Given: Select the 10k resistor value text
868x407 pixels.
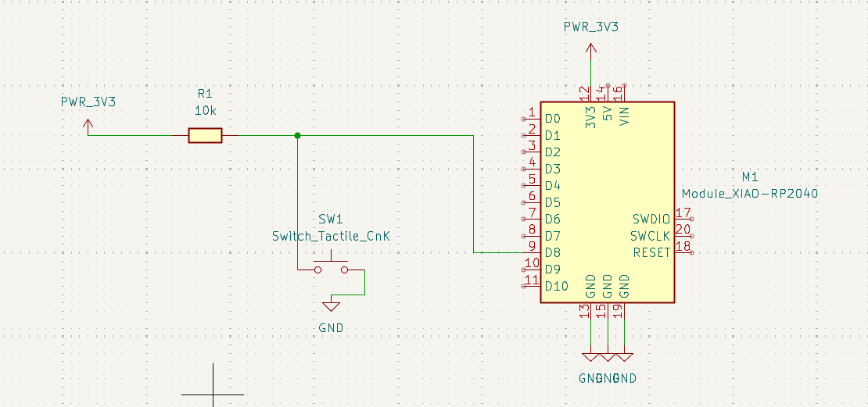Looking at the screenshot, I should pos(205,111).
